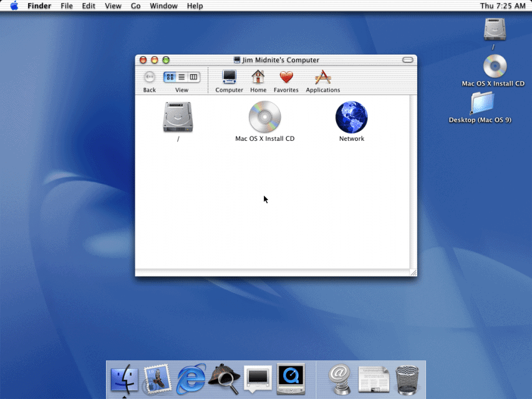Click the Home toolbar icon

(x=258, y=78)
